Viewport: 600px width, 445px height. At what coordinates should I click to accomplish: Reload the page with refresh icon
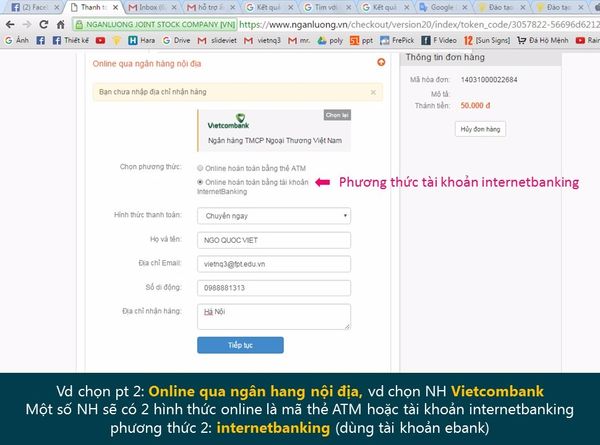(44, 24)
